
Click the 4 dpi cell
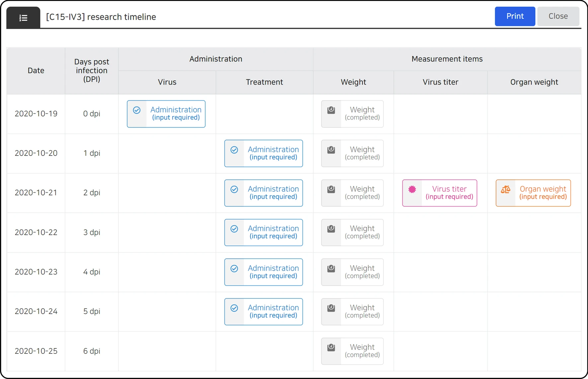pyautogui.click(x=92, y=272)
